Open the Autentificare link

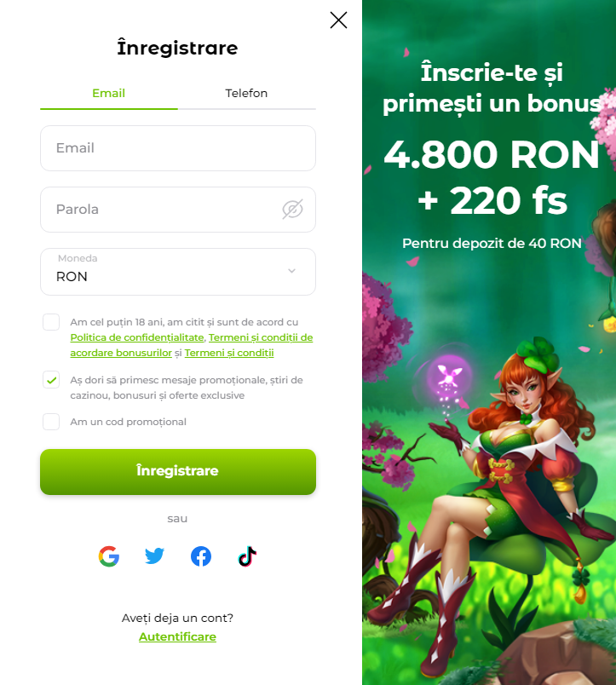[177, 637]
